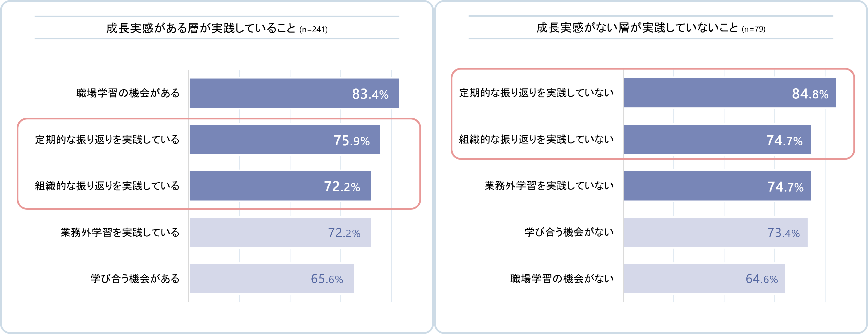The width and height of the screenshot is (868, 334).
Task: Click the bar for 組織的な振り返りを実践している
Action: pos(280,186)
